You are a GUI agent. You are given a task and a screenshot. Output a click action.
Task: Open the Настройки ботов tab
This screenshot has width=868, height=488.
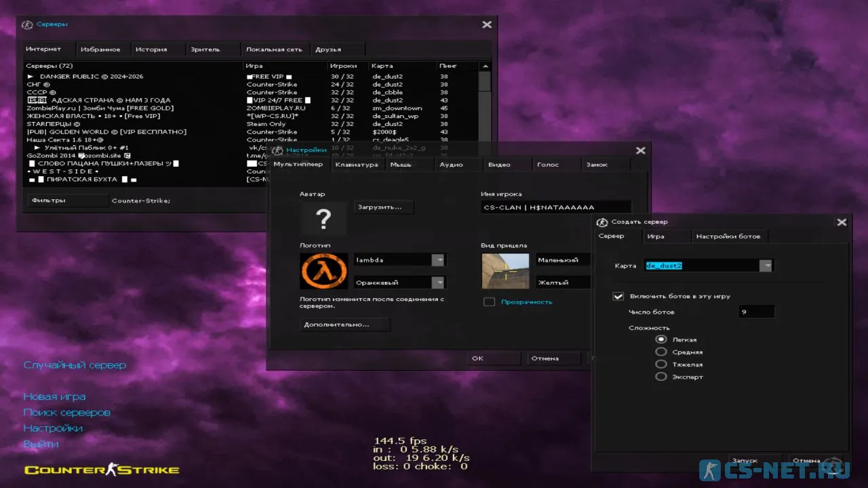[728, 237]
